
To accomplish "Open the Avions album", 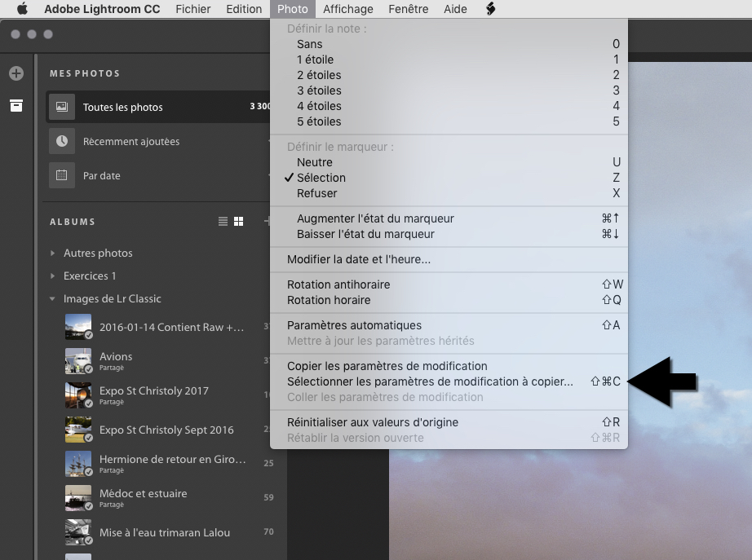I will point(166,360).
